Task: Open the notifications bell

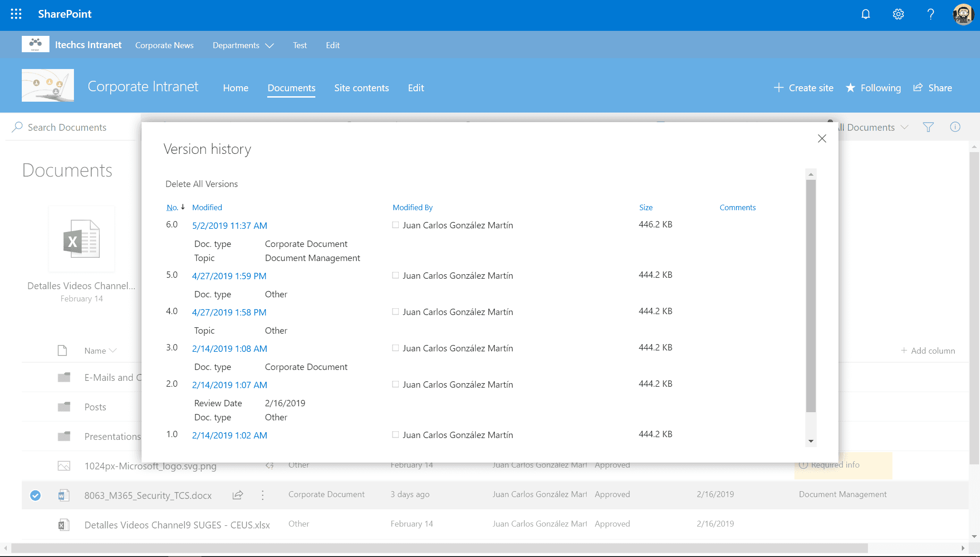Action: tap(866, 14)
